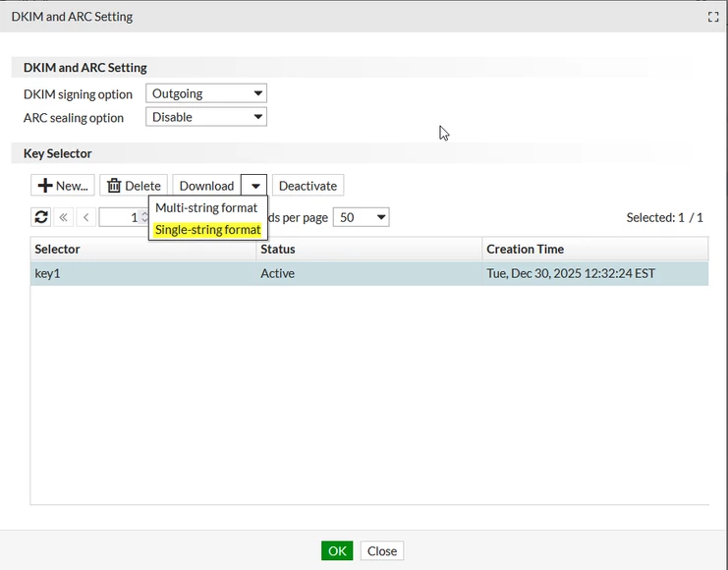Click the page number stepper arrows
The width and height of the screenshot is (728, 570).
[x=144, y=217]
